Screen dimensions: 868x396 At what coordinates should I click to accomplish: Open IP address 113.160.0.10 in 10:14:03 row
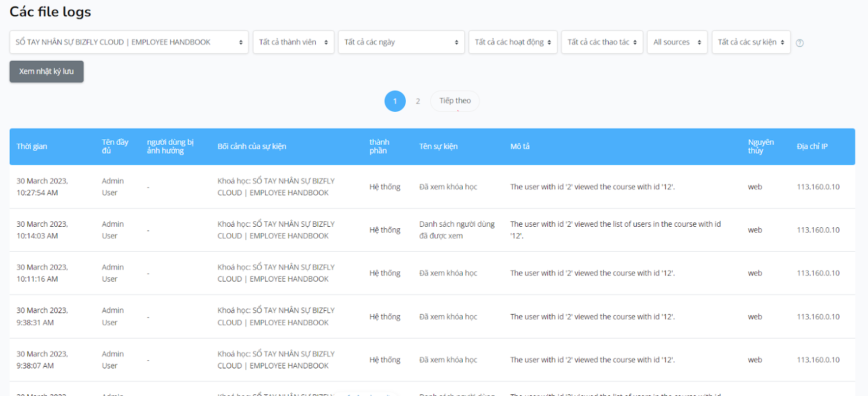coord(818,230)
